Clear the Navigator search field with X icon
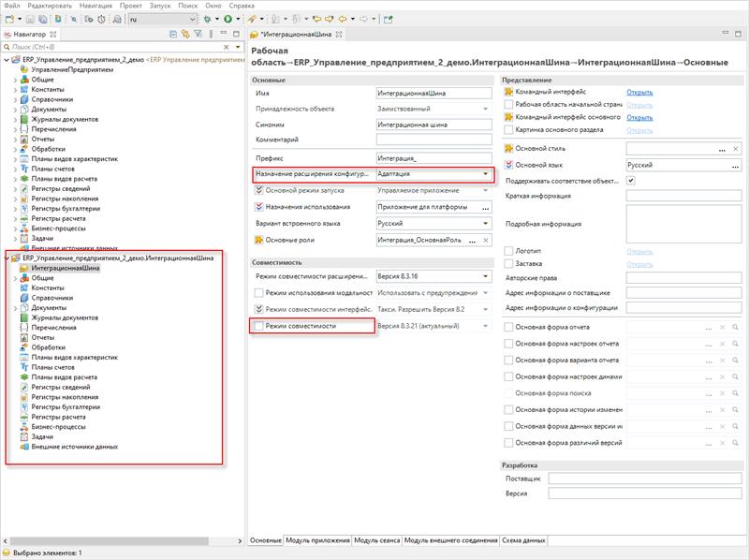The height and width of the screenshot is (560, 749). pos(228,47)
